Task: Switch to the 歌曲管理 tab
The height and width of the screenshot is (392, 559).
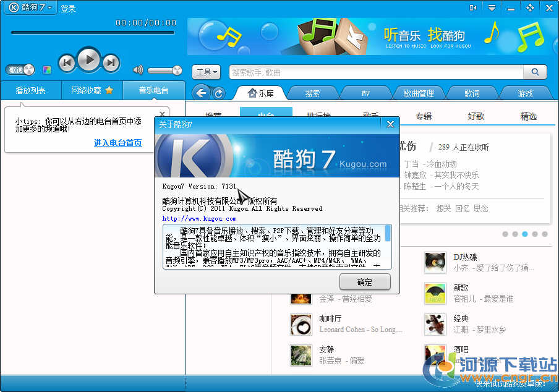Action: 419,93
